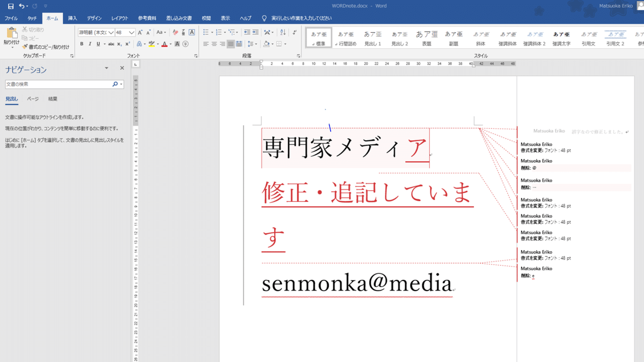The image size is (644, 362).
Task: Center align the text
Action: tap(214, 44)
